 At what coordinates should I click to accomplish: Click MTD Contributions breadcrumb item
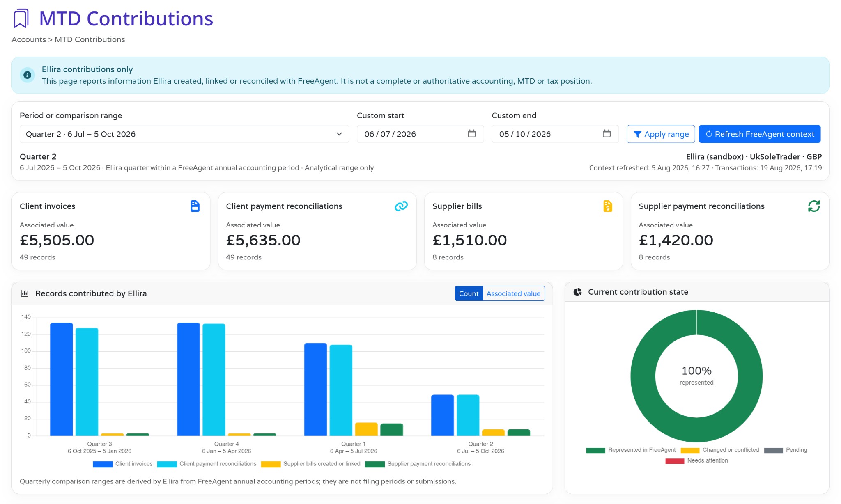click(x=90, y=39)
